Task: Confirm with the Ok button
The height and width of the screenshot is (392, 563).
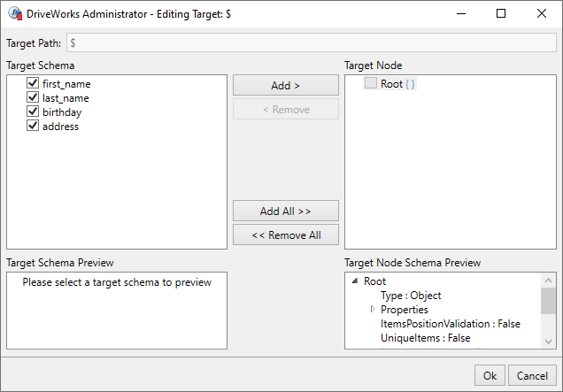Action: [490, 375]
